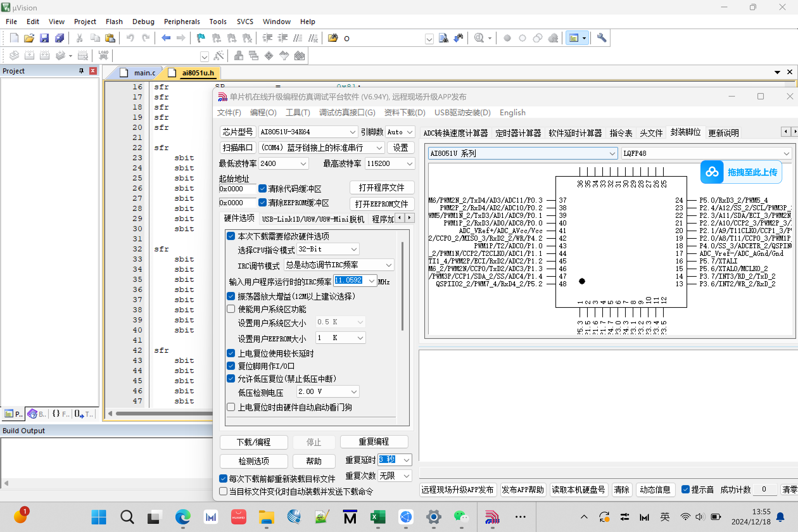798x532 pixels.
Task: Open Windows Start menu
Action: coord(99,517)
